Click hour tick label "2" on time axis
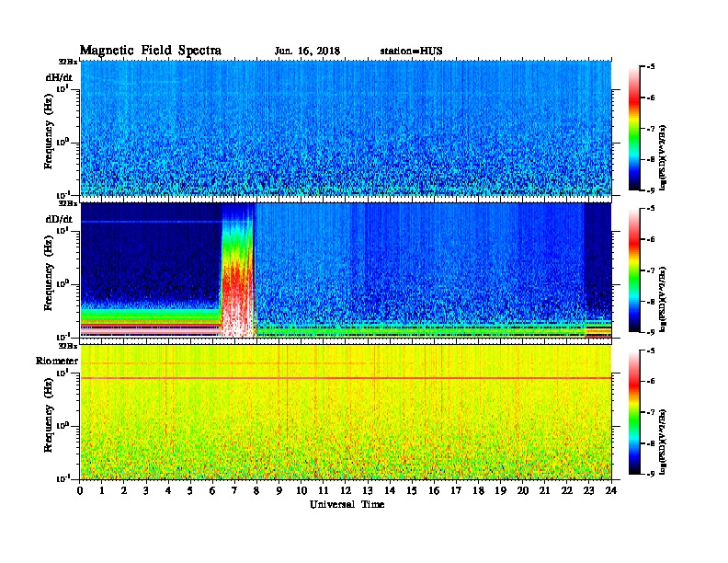Screen dimensions: 728x563 point(124,490)
